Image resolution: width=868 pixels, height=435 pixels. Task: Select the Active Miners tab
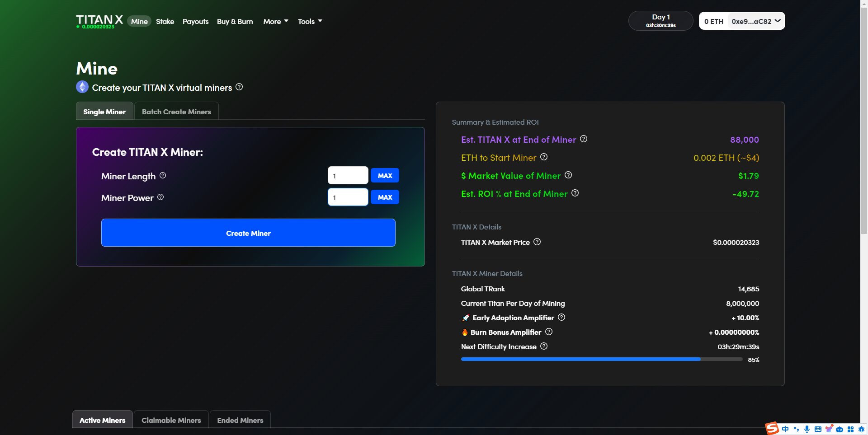point(102,420)
